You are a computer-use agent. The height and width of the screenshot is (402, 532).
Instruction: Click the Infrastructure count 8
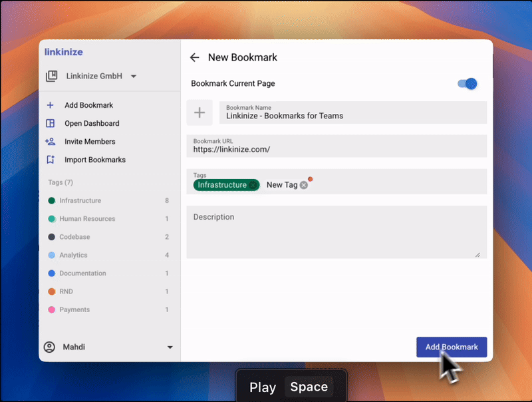coord(167,200)
